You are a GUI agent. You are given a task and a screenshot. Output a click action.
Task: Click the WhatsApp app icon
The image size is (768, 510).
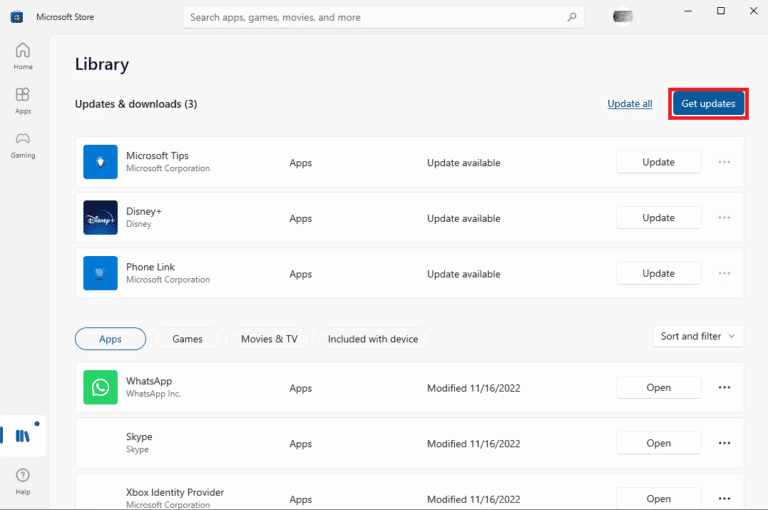pyautogui.click(x=100, y=387)
